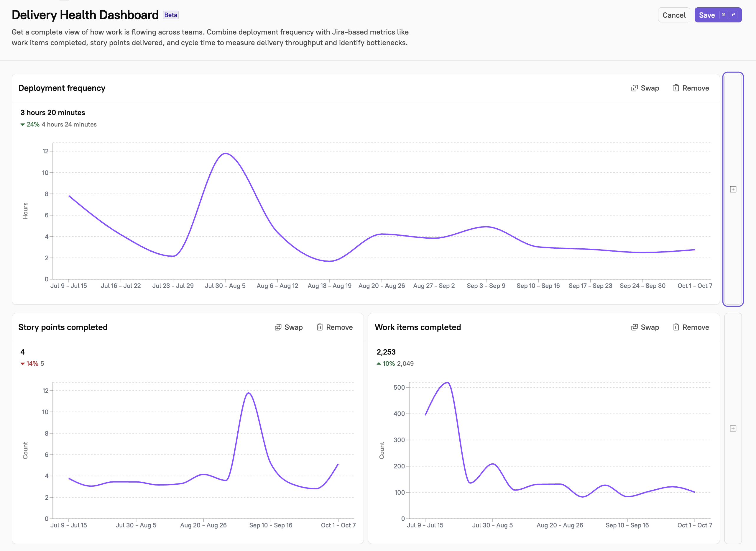
Task: Click the Story points completed card title
Action: 63,327
